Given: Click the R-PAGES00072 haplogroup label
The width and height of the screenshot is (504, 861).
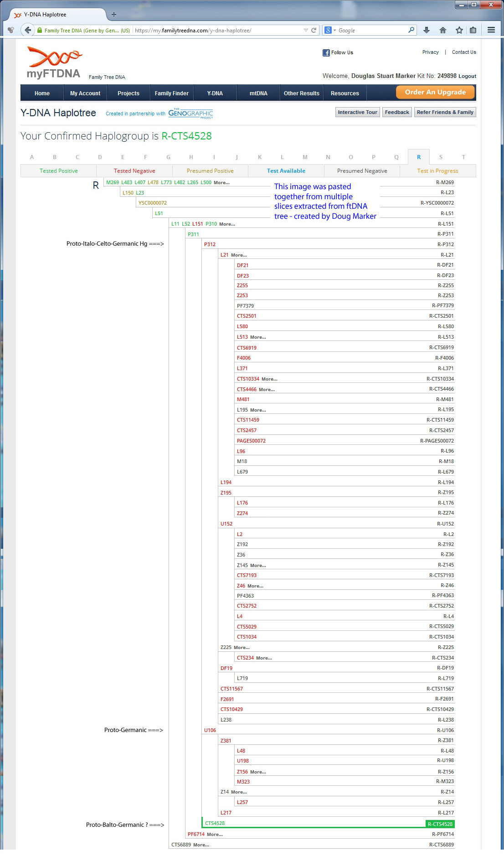Looking at the screenshot, I should click(437, 441).
